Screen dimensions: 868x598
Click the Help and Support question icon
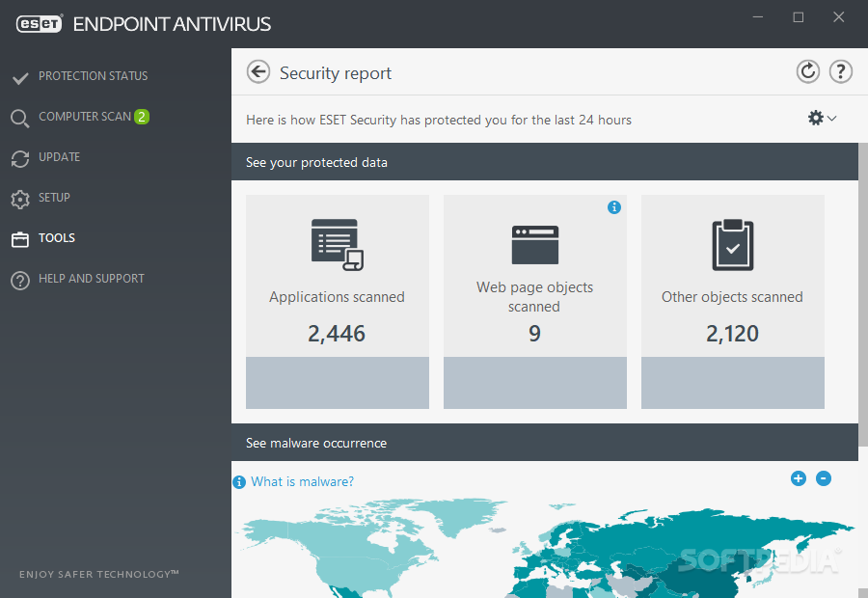[20, 281]
